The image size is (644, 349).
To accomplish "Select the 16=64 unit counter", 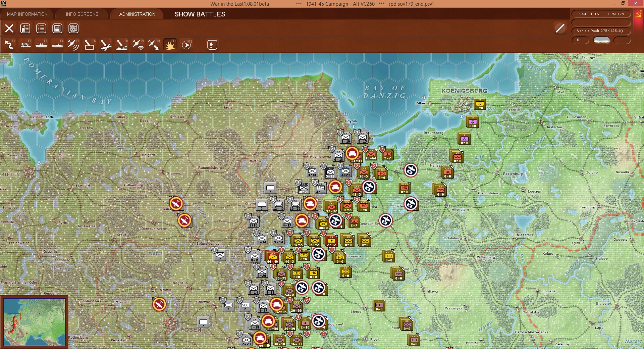I will 371,154.
